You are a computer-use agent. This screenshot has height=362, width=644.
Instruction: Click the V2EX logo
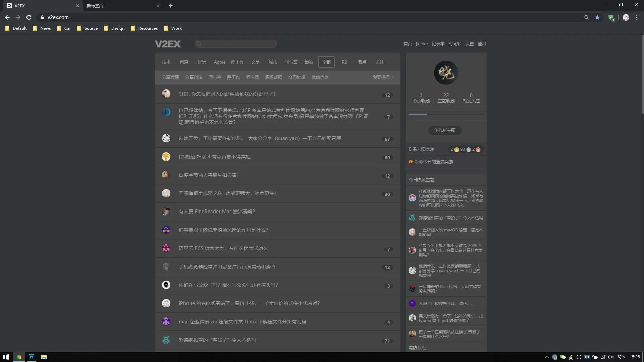(168, 44)
